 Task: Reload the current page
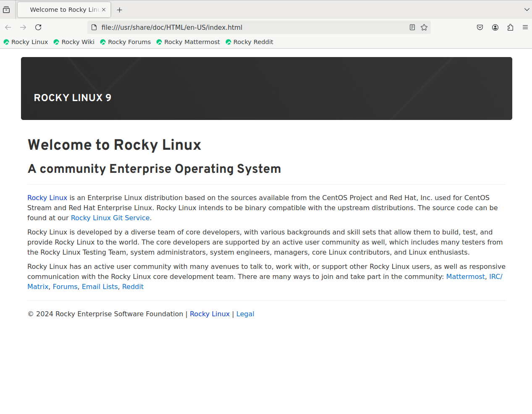tap(38, 27)
